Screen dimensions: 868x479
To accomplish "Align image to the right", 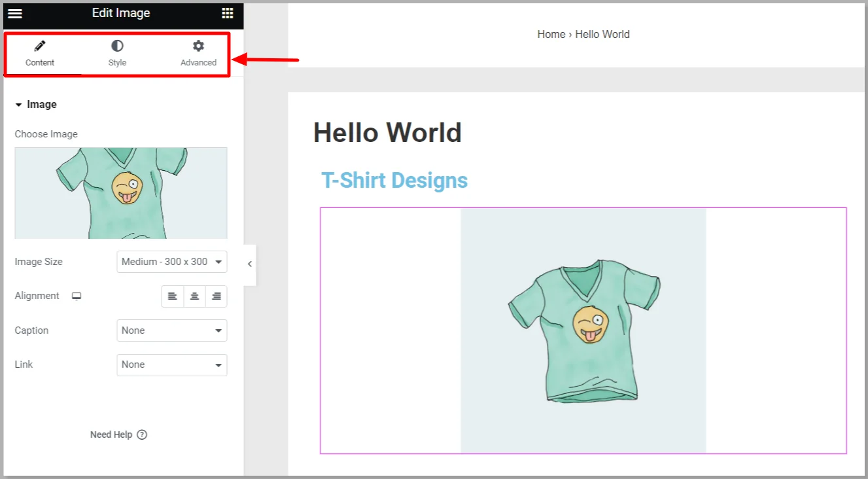I will pyautogui.click(x=217, y=296).
